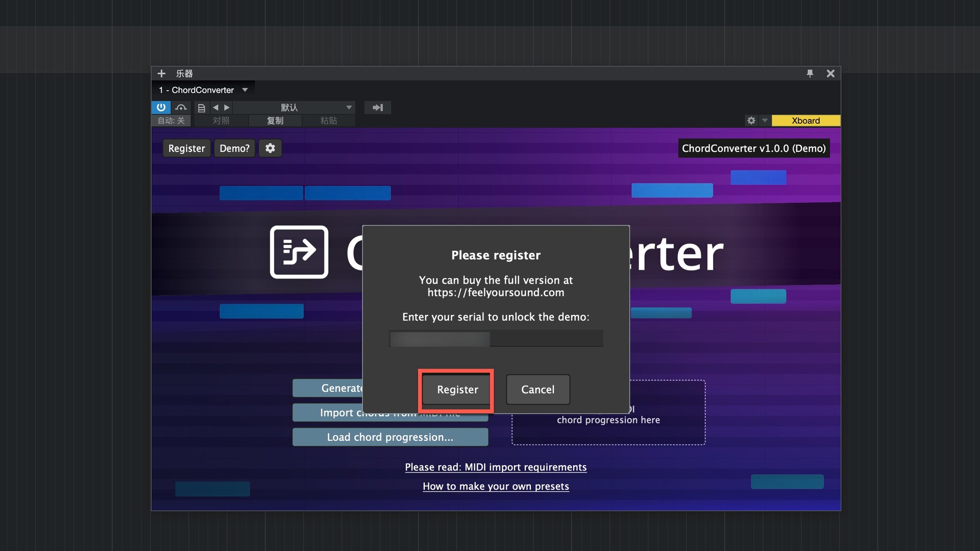This screenshot has width=980, height=551.
Task: Add an instrument with the plus icon
Action: pyautogui.click(x=161, y=73)
